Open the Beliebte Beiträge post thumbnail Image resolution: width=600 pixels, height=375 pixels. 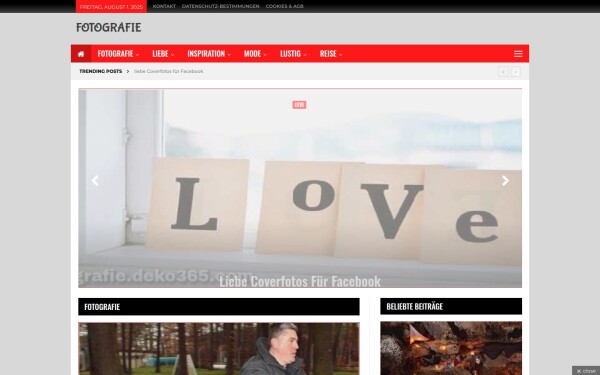(451, 348)
